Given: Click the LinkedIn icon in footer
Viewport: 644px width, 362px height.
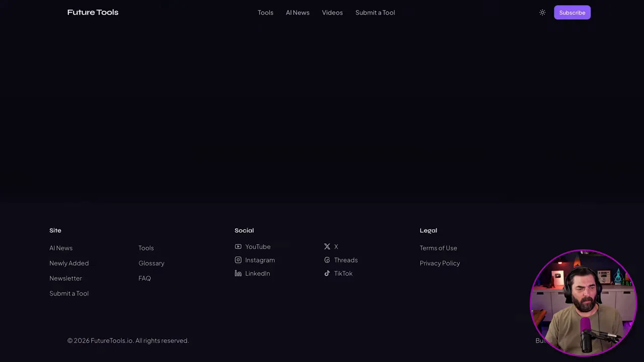Looking at the screenshot, I should [x=238, y=274].
